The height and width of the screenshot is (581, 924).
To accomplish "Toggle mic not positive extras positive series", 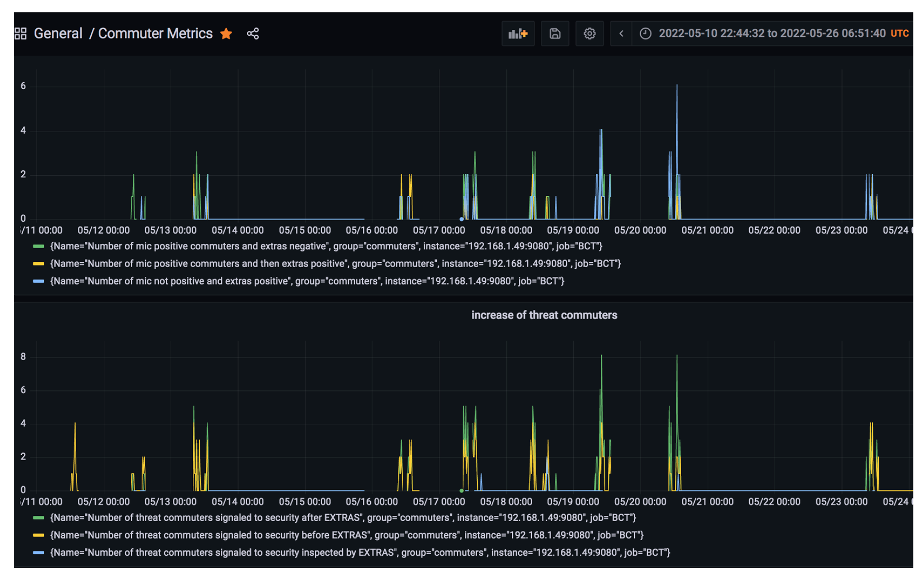I will tap(307, 281).
